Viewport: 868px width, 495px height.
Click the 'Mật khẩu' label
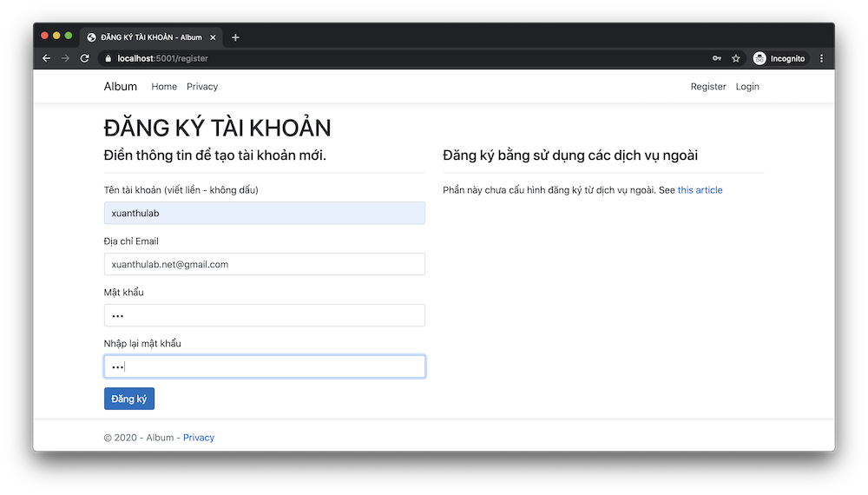tap(123, 292)
